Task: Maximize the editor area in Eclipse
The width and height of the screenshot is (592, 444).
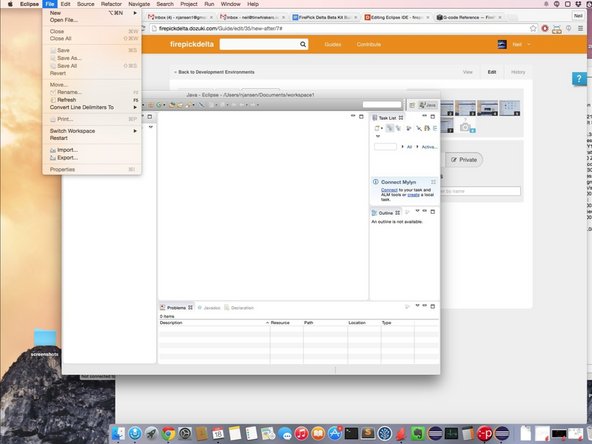Action: [x=361, y=117]
